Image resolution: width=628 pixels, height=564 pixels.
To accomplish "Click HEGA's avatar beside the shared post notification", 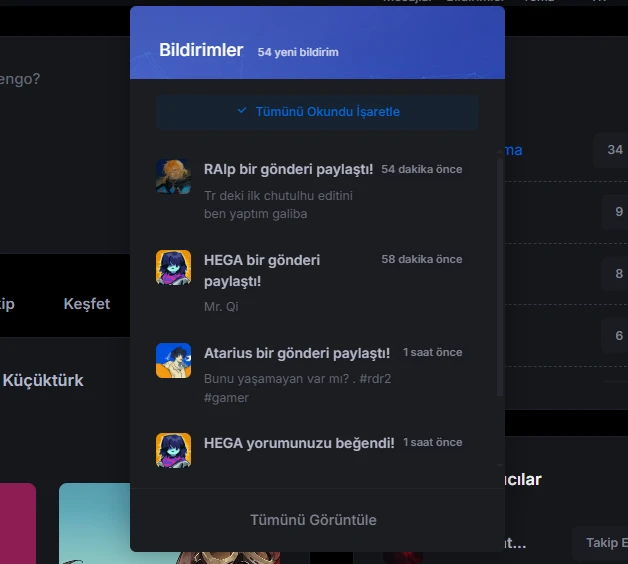I will 173,267.
